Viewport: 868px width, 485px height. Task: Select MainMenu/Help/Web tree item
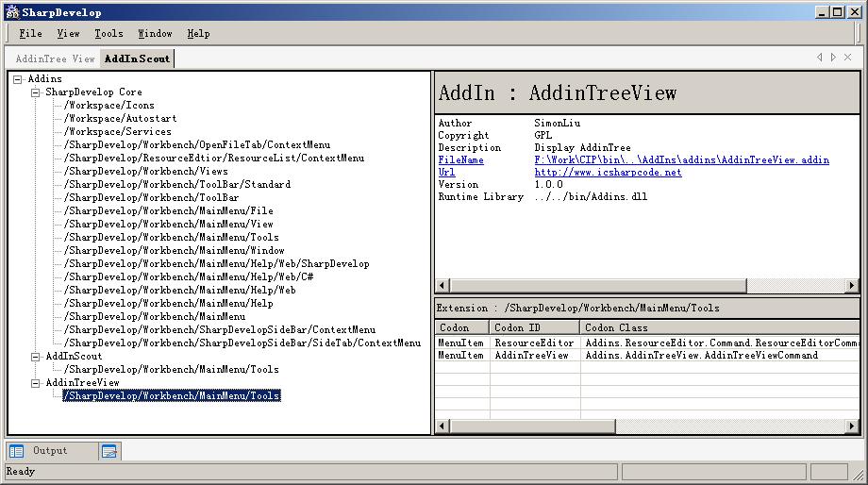180,290
